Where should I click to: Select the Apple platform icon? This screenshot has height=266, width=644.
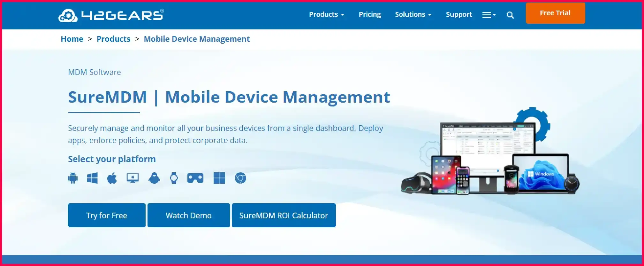coord(112,178)
